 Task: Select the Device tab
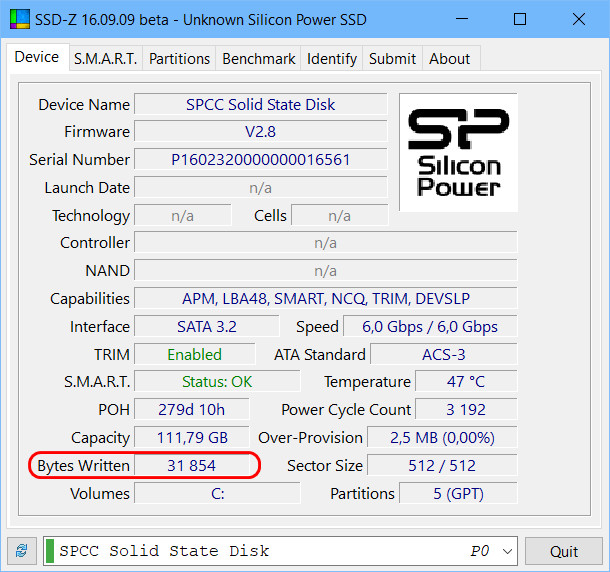pos(37,57)
